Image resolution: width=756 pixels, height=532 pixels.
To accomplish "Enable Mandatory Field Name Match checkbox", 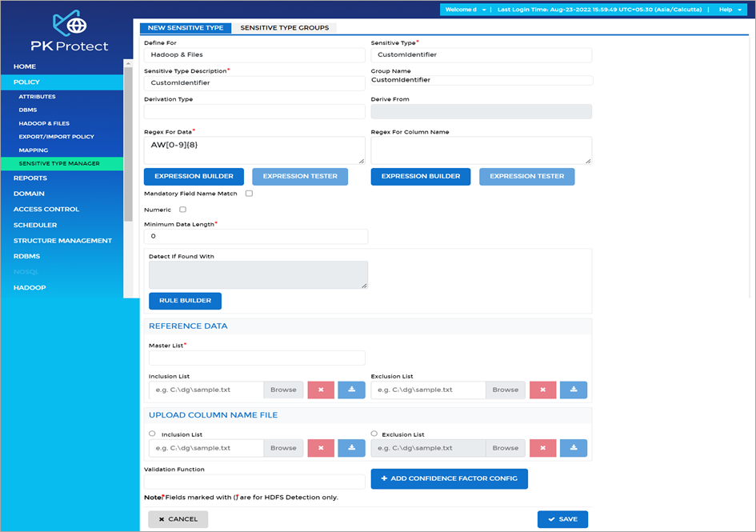I will 250,194.
